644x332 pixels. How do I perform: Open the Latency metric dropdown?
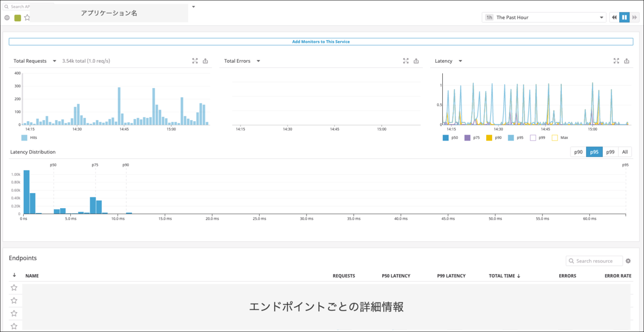point(460,61)
